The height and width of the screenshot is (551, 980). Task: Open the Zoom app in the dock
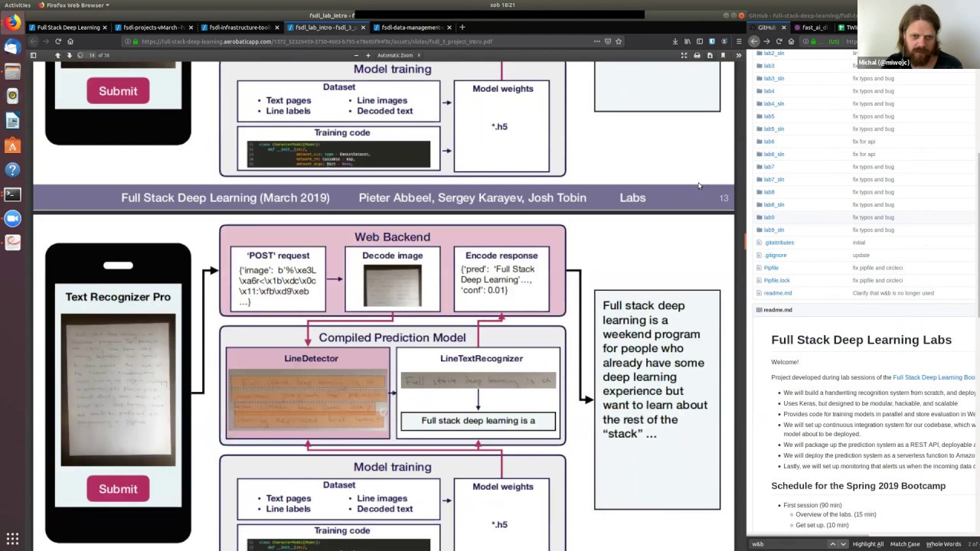click(x=12, y=219)
